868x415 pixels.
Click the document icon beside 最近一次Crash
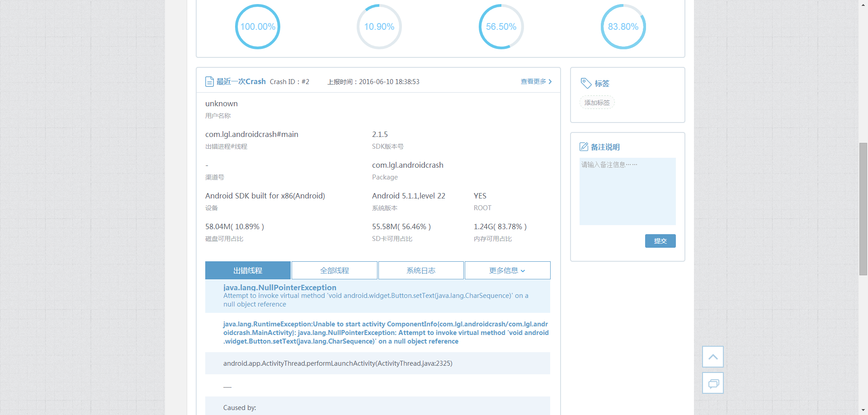click(209, 81)
